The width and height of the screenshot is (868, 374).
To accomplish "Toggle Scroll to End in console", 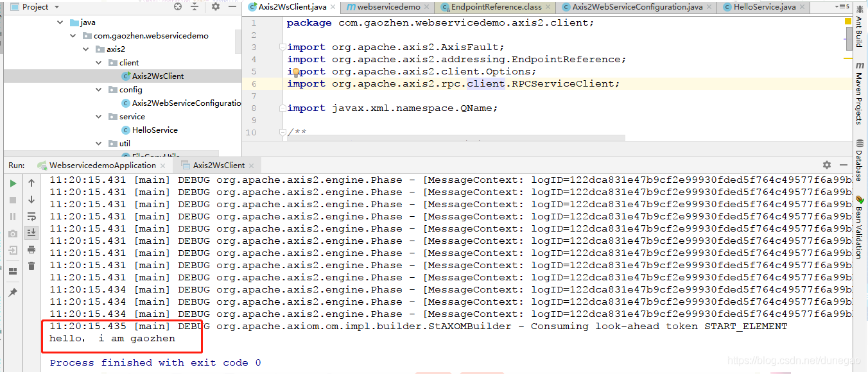I will (x=31, y=232).
